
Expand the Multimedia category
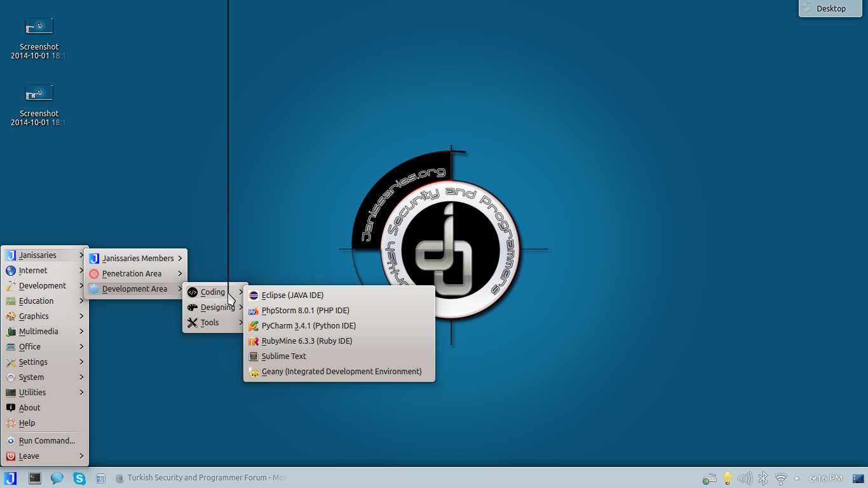tap(45, 332)
